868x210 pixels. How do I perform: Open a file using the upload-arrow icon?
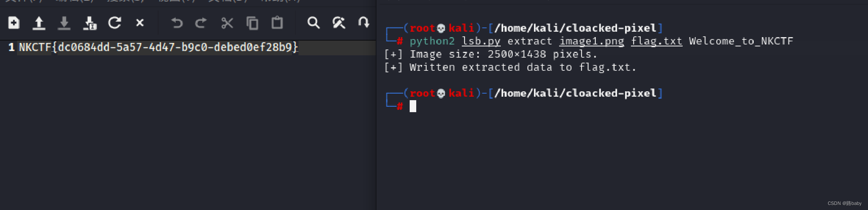tap(39, 23)
